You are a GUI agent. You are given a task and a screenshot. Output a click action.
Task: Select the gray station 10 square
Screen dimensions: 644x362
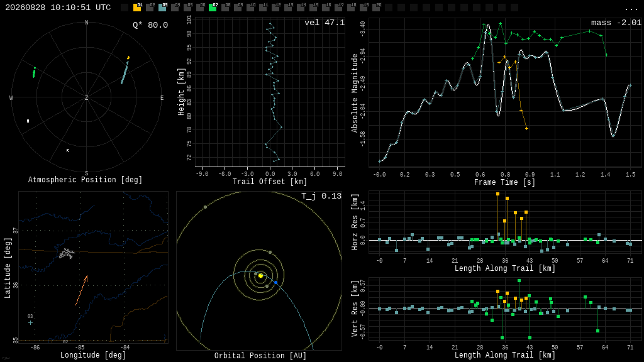tap(250, 7)
